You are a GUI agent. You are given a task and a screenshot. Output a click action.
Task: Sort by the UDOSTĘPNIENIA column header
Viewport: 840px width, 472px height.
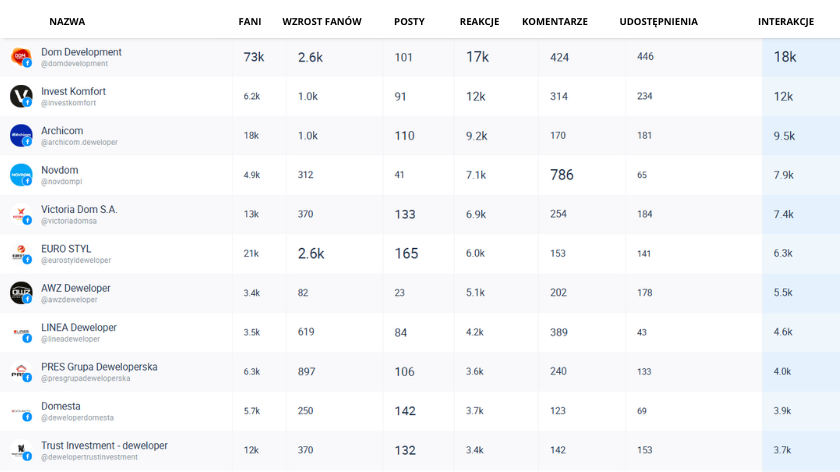coord(658,21)
